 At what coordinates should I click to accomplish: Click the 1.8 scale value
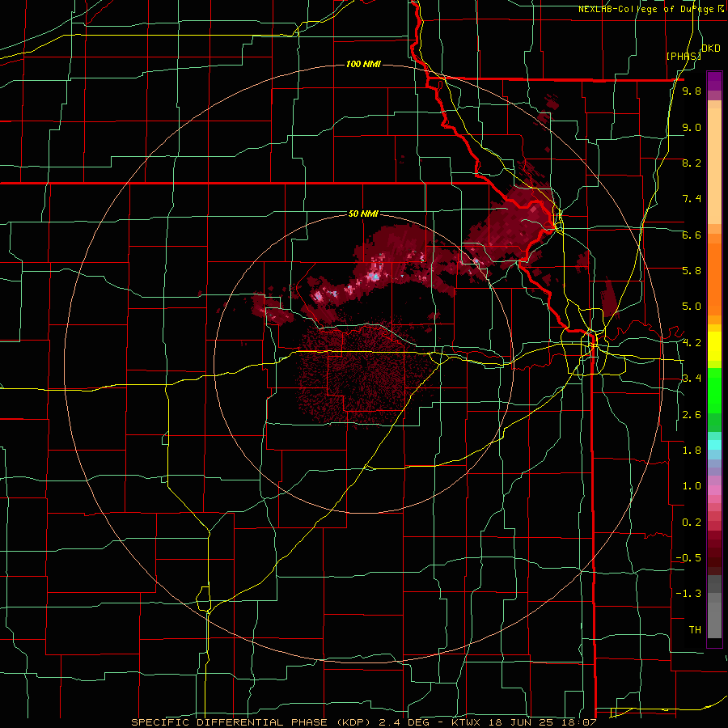tap(692, 451)
